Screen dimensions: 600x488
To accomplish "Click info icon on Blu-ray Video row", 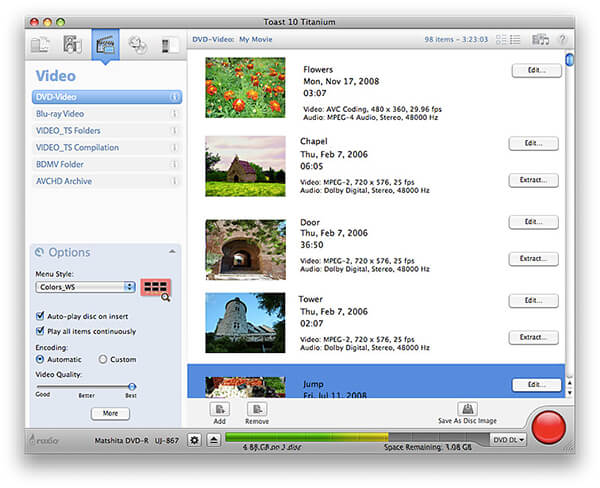I will (174, 114).
